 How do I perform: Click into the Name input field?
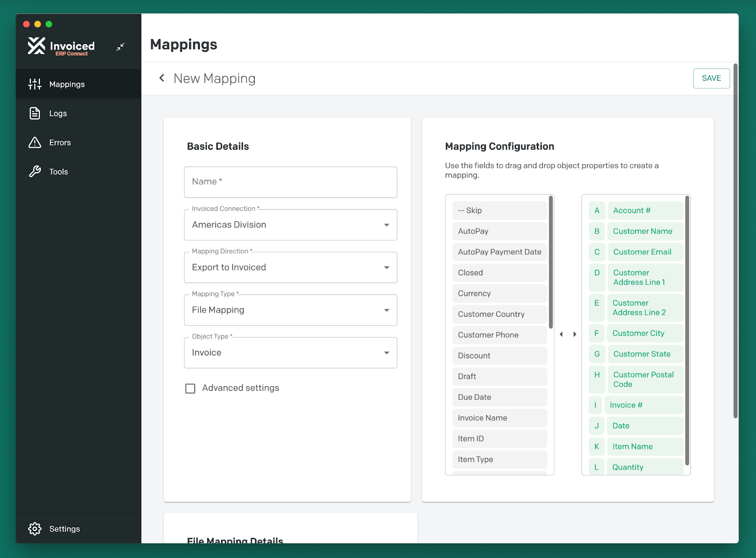click(290, 182)
